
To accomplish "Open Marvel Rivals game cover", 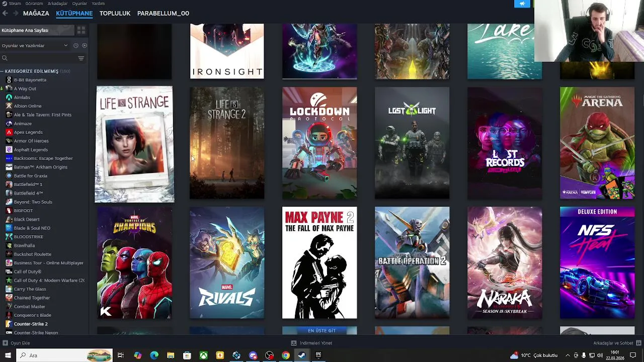I will (x=227, y=262).
